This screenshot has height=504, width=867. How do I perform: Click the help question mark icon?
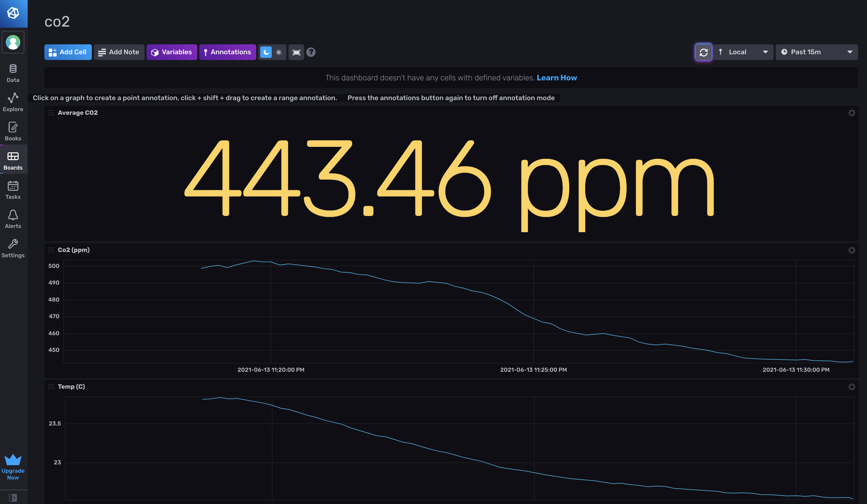pyautogui.click(x=311, y=52)
